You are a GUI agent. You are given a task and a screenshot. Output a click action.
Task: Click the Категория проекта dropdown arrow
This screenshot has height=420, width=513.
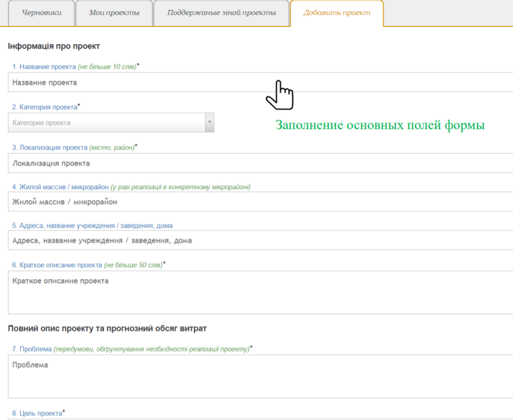210,123
